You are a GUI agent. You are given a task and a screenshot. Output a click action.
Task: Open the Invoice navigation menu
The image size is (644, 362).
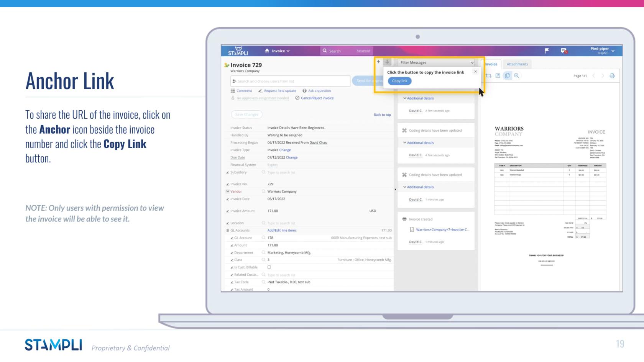[x=281, y=51]
